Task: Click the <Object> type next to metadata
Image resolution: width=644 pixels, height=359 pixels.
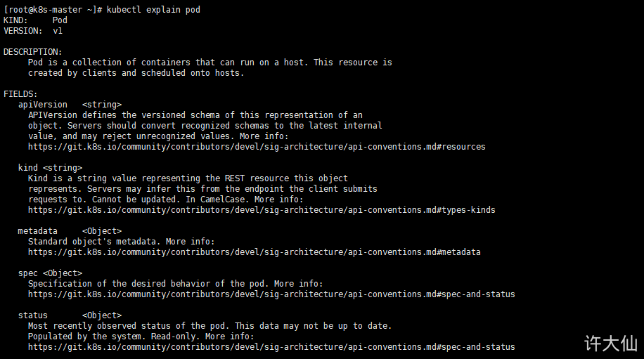Action: coord(102,231)
